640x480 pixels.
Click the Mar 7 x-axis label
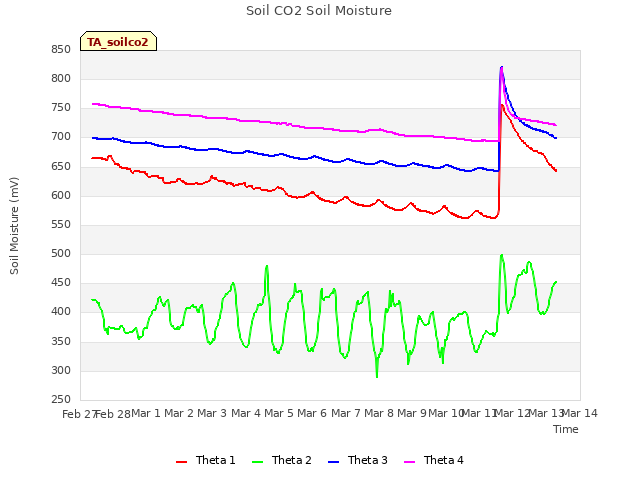click(x=346, y=413)
